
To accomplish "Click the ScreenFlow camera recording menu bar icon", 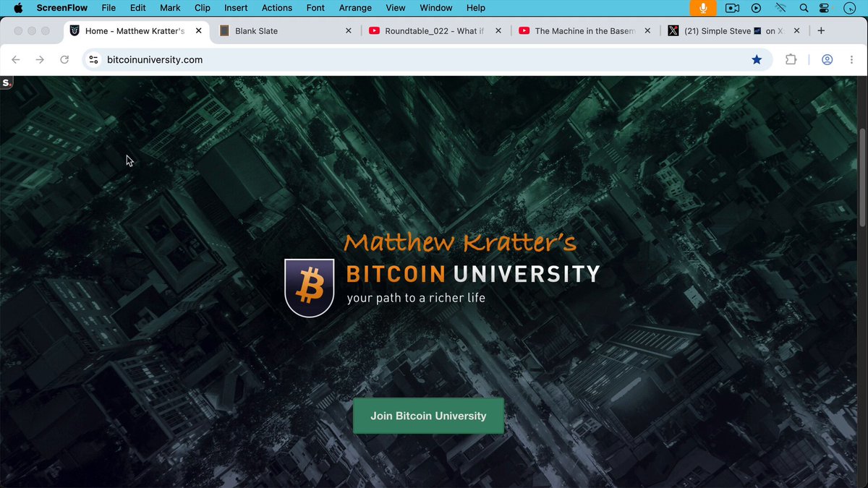I will pos(733,8).
